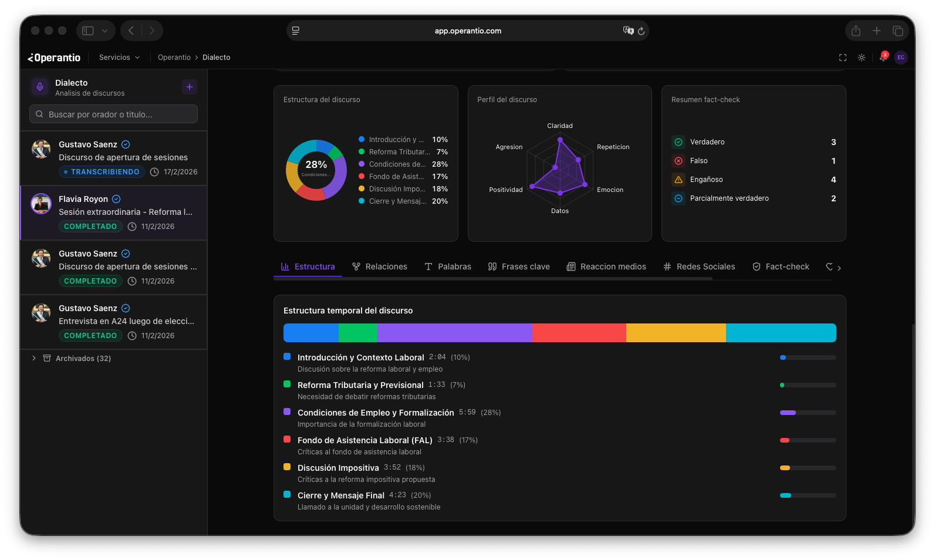This screenshot has width=935, height=560.
Task: Open the browser share icon
Action: coord(856,31)
